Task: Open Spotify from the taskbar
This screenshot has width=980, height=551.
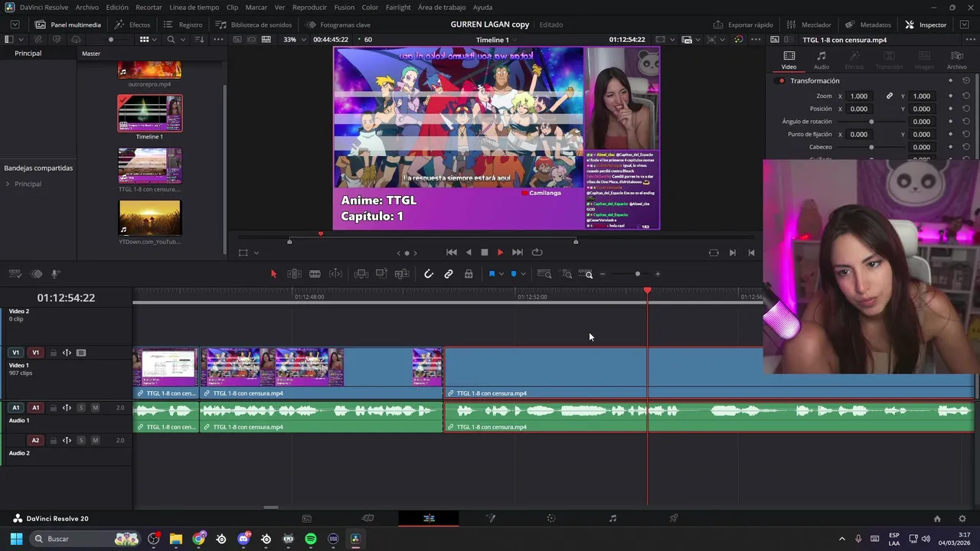Action: 310,539
